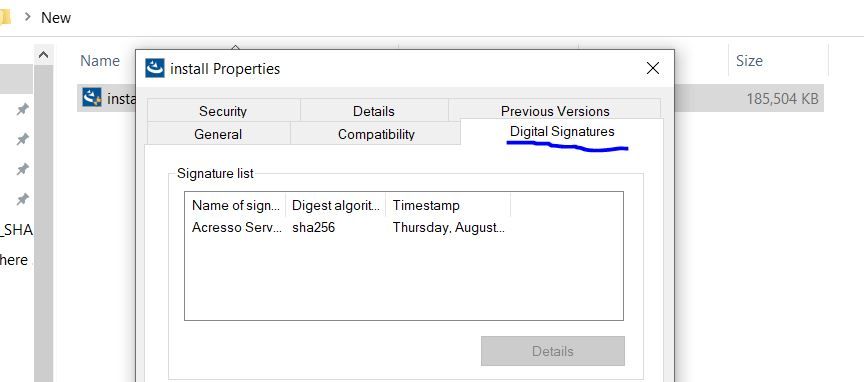Viewport: 864px width, 382px height.
Task: Click the Timestamp column header
Action: (x=448, y=206)
